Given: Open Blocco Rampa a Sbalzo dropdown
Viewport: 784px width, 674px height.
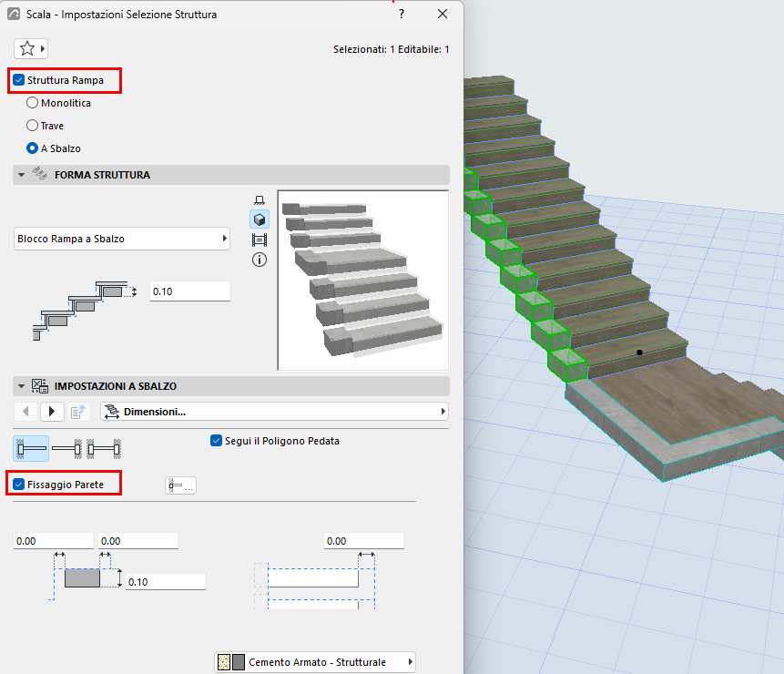Looking at the screenshot, I should [122, 239].
